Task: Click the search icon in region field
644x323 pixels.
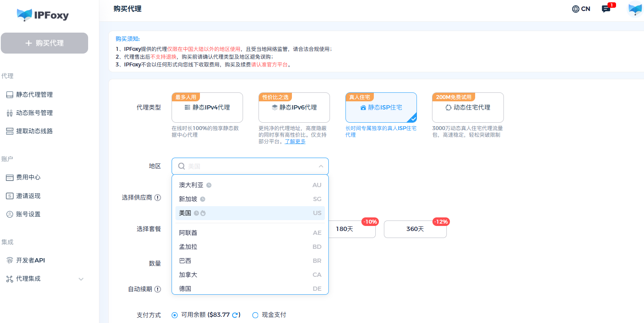Action: point(181,166)
